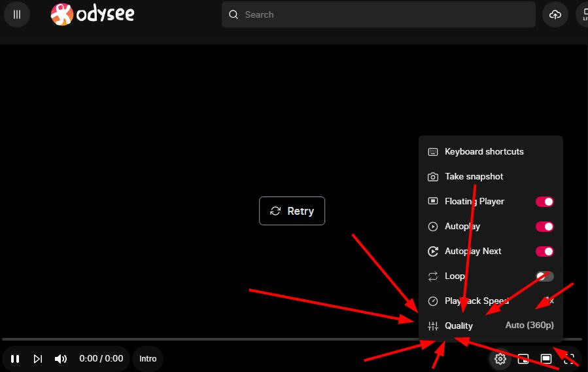Mute the volume speaker icon

tap(61, 359)
